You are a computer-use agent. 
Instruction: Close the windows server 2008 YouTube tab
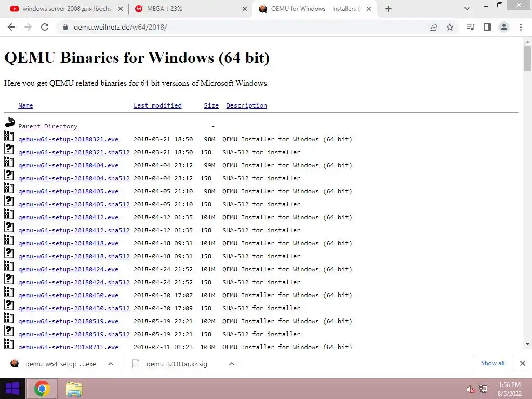(121, 9)
